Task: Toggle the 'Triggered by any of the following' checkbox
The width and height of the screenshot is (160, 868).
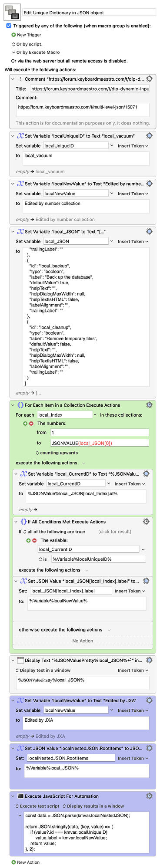Action: 9,26
